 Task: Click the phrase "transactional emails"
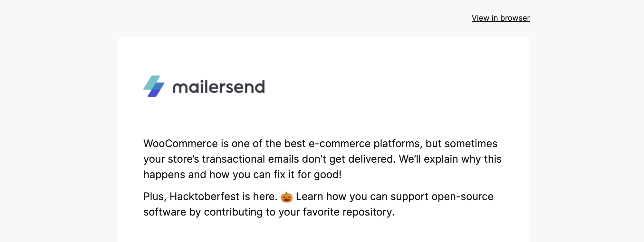tap(250, 159)
